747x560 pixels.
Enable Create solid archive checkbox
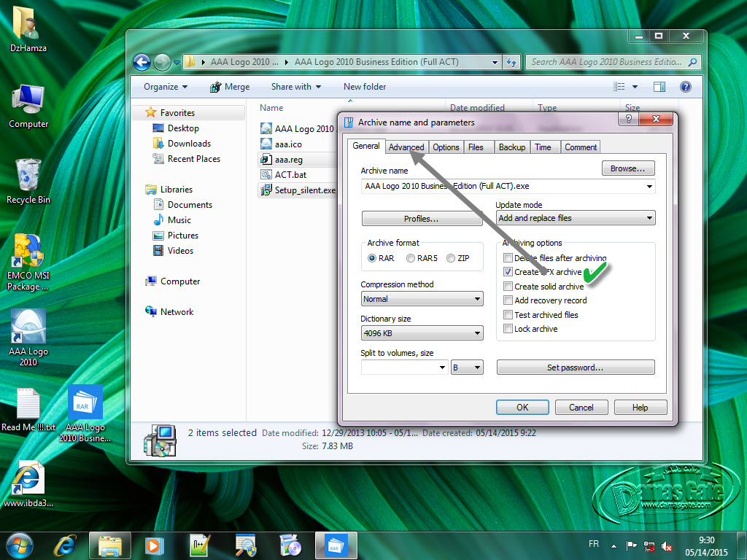coord(508,286)
